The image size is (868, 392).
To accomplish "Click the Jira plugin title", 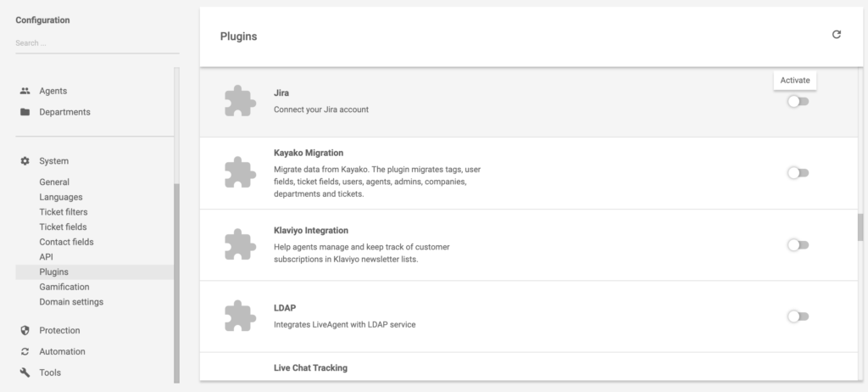I will tap(281, 92).
